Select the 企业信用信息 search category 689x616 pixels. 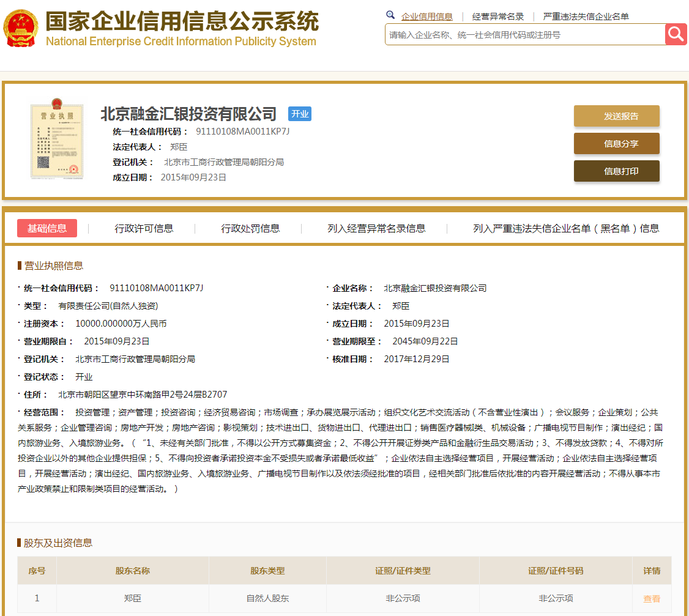point(427,17)
